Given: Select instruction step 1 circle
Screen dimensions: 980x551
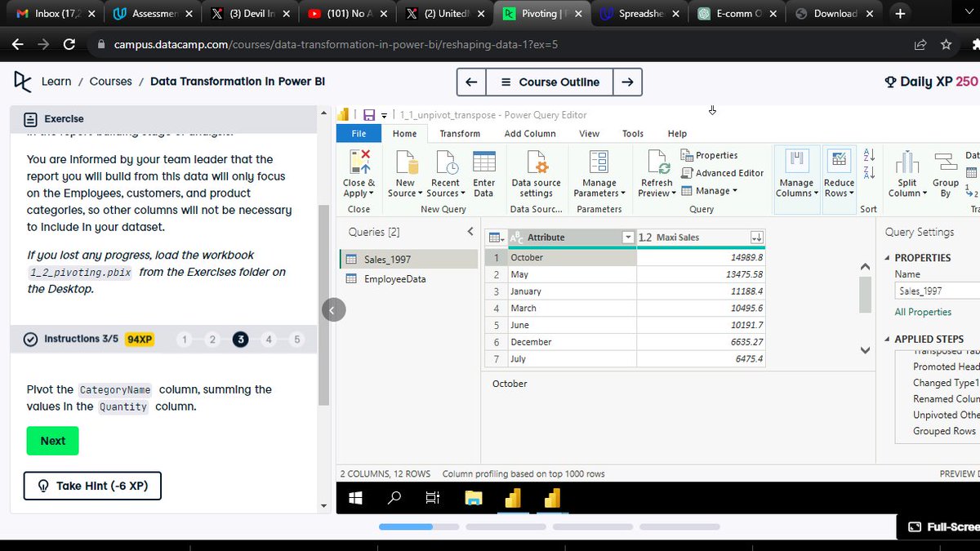Looking at the screenshot, I should pos(185,340).
